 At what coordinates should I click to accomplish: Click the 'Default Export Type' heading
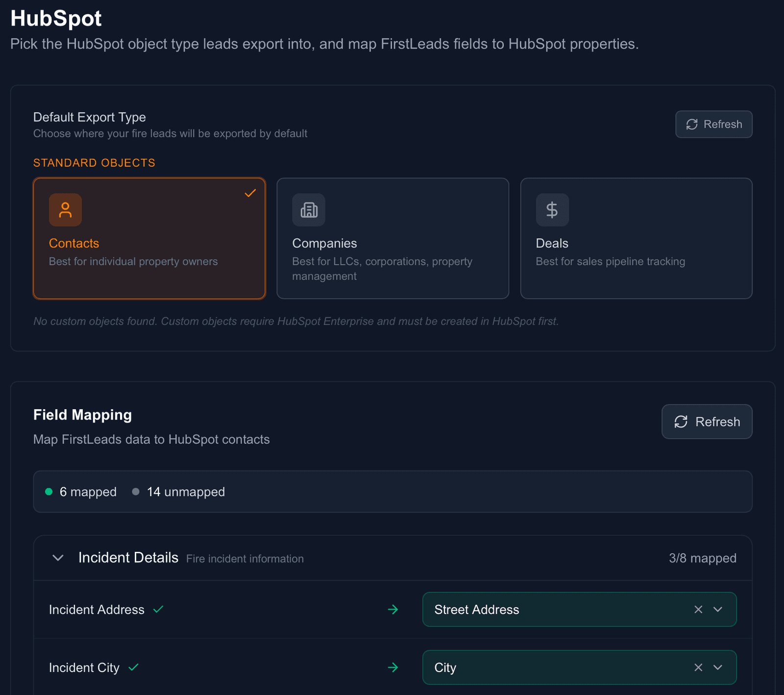coord(90,117)
